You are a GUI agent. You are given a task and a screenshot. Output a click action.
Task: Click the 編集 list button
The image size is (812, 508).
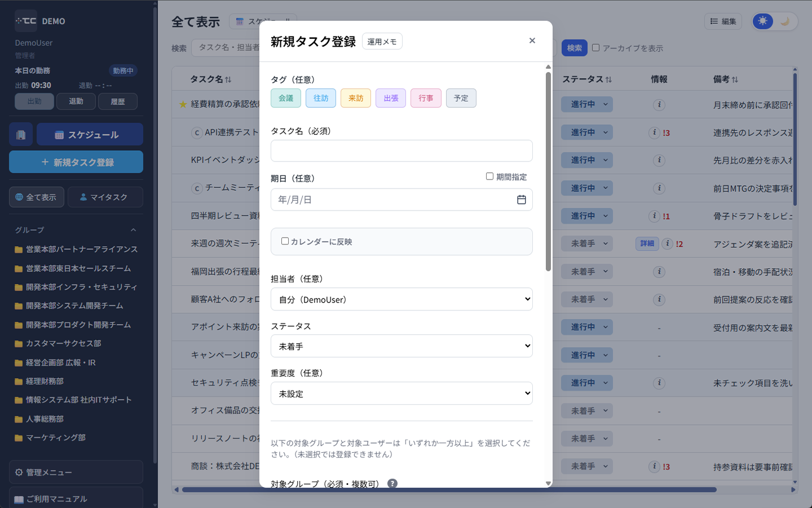coord(723,21)
